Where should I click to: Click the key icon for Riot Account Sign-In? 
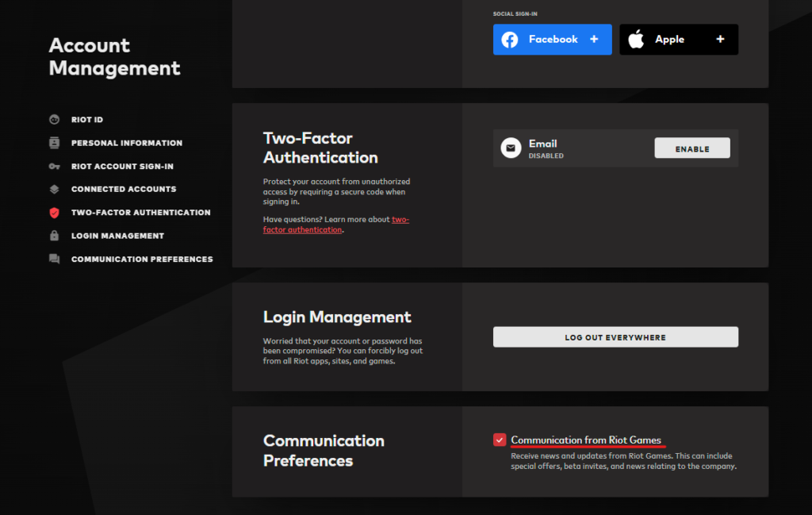[54, 167]
